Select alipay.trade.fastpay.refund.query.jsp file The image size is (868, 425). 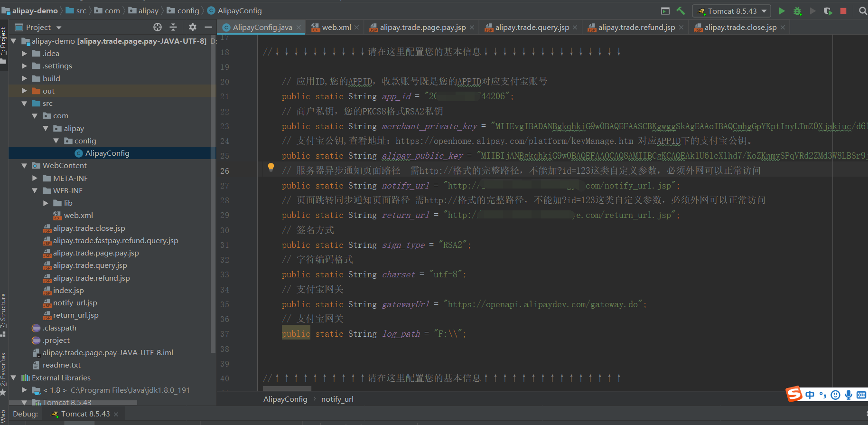point(115,240)
